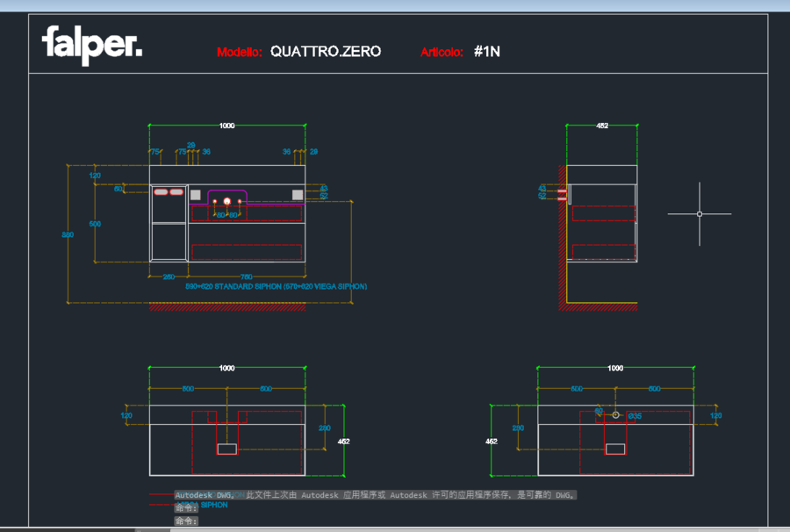Select the red "Articolo:" label
This screenshot has height=532, width=790.
tap(442, 52)
